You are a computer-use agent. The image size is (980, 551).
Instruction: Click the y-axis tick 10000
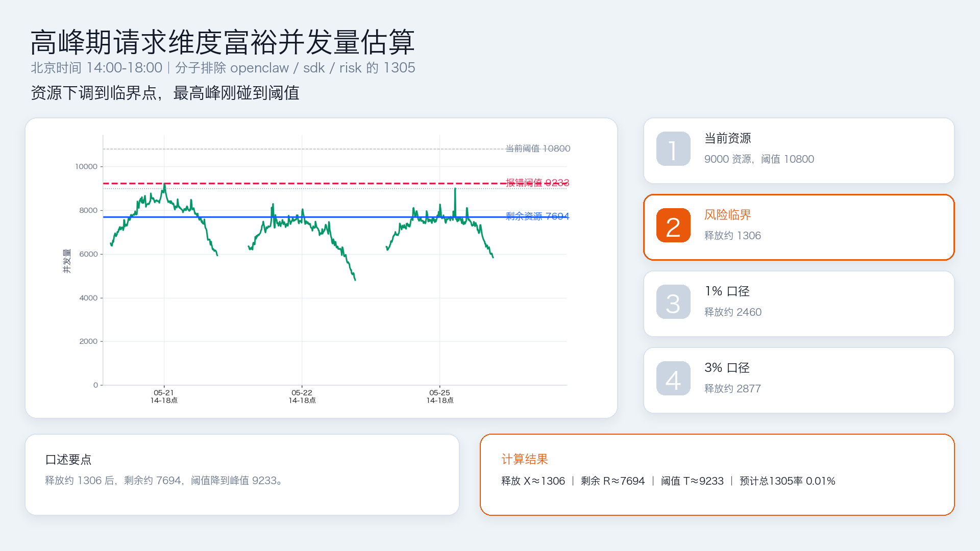click(x=86, y=167)
